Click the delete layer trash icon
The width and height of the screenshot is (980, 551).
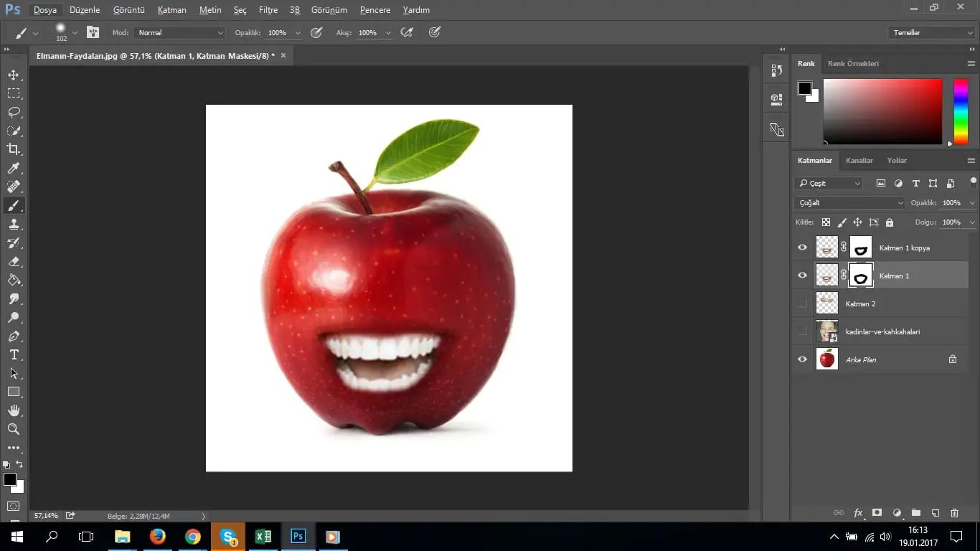click(x=954, y=513)
